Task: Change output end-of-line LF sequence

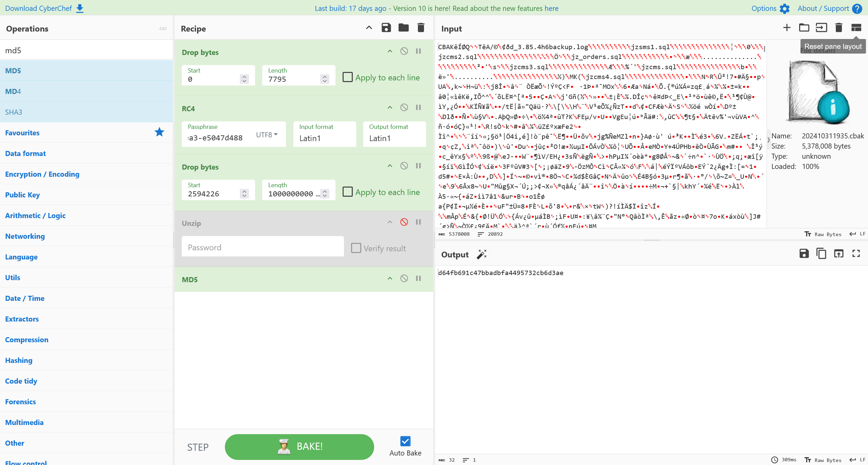Action: pos(857,460)
